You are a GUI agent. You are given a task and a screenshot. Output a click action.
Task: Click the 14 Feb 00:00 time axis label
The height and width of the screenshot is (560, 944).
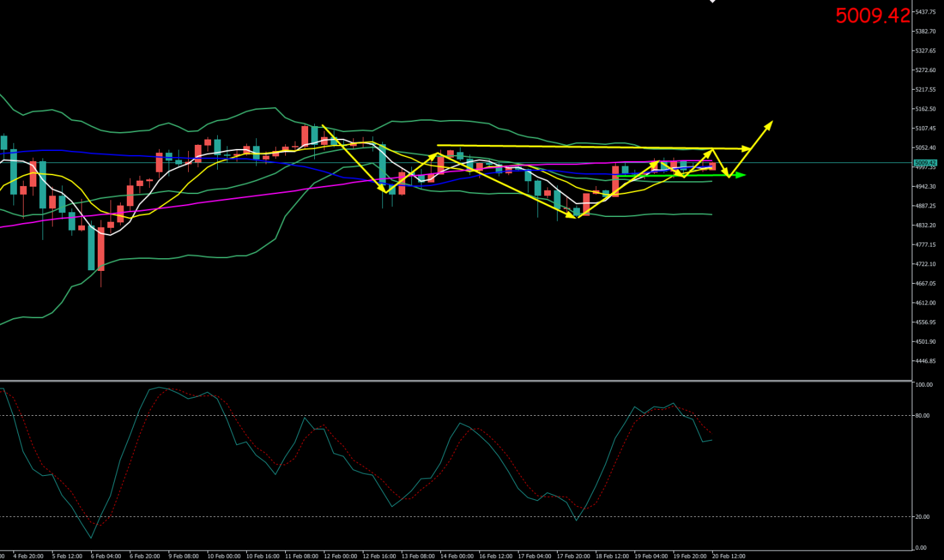coord(457,556)
